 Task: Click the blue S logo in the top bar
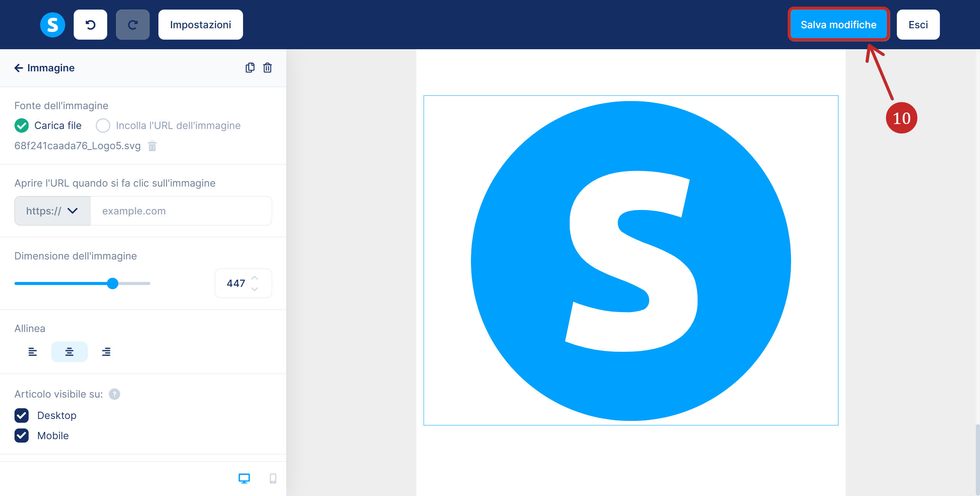coord(53,25)
